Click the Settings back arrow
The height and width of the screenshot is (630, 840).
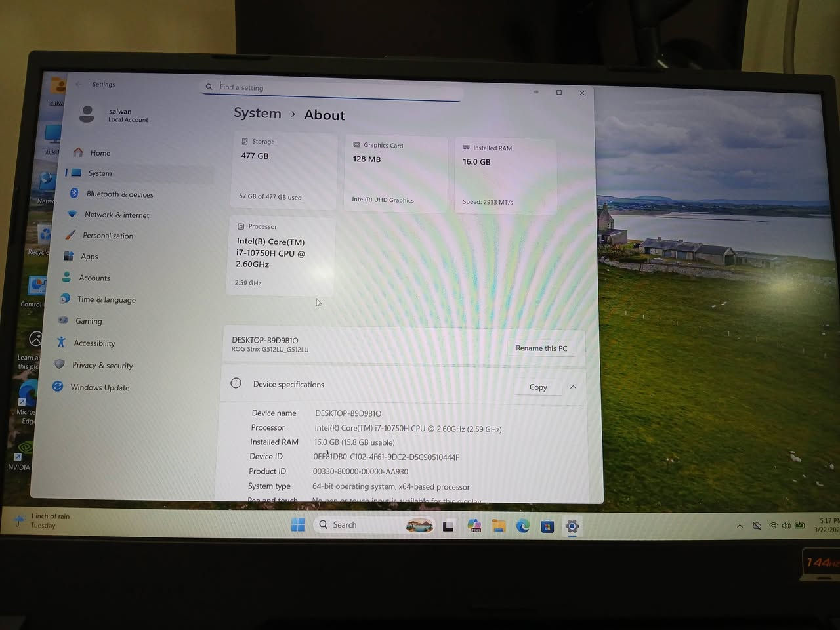(79, 84)
